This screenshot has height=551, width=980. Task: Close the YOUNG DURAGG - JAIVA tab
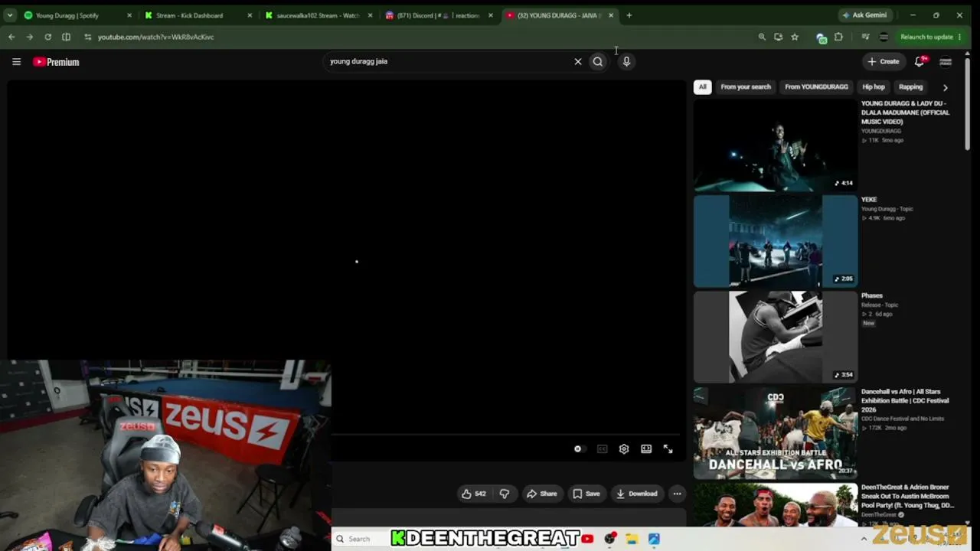(x=611, y=15)
